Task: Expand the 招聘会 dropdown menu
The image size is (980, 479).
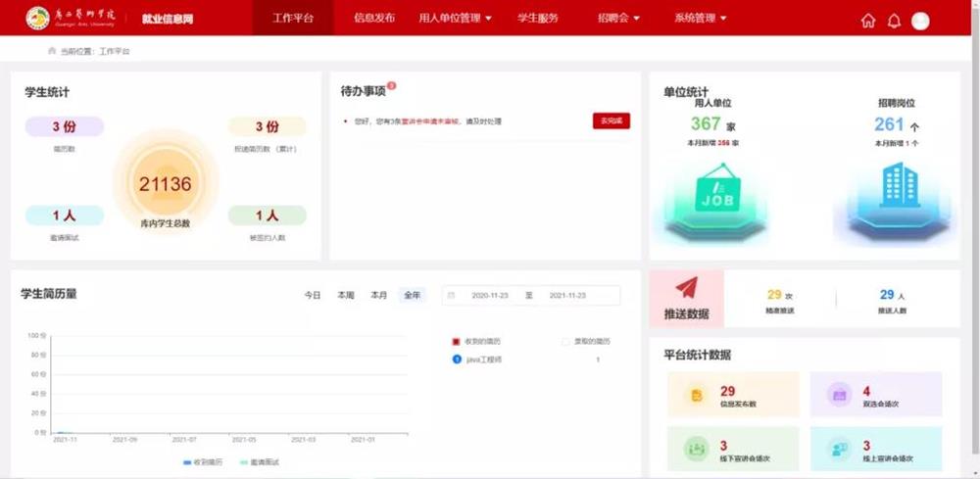Action: point(618,18)
